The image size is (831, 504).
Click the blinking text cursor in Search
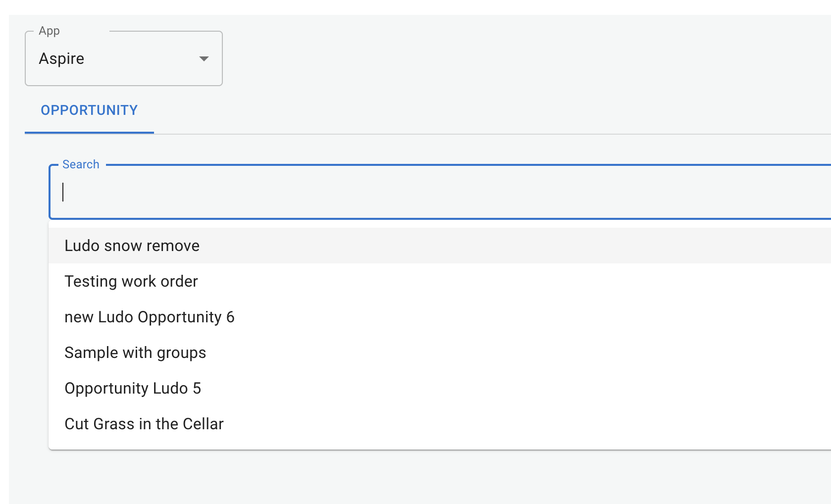(x=63, y=192)
